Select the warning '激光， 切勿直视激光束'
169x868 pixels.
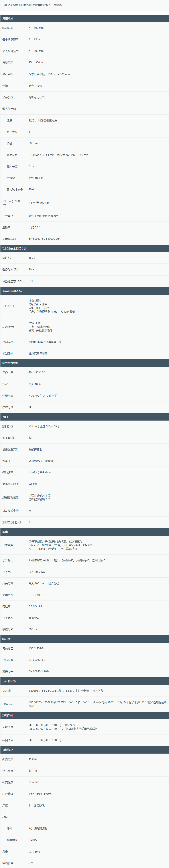43,120
